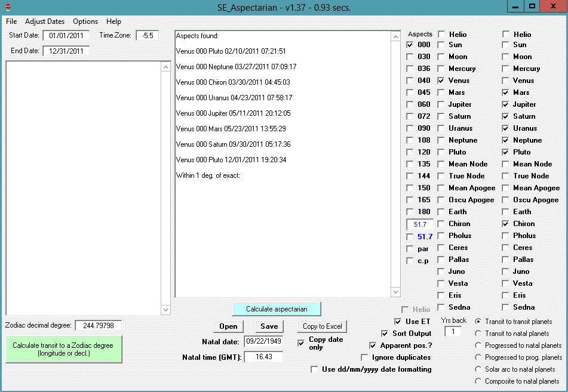Screen dimensions: 568x392
Task: Uncheck Pluto in second planet column
Action: click(505, 152)
